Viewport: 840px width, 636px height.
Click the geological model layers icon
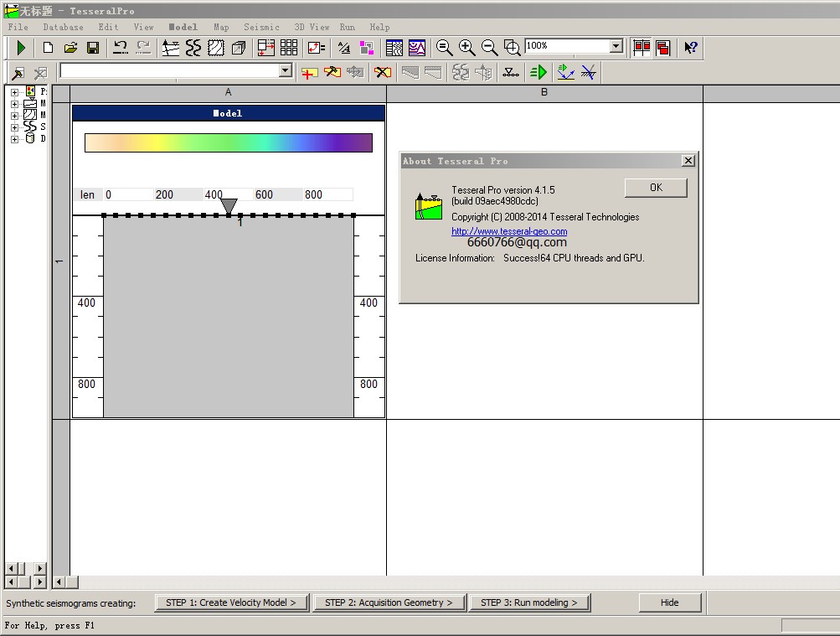pos(170,49)
